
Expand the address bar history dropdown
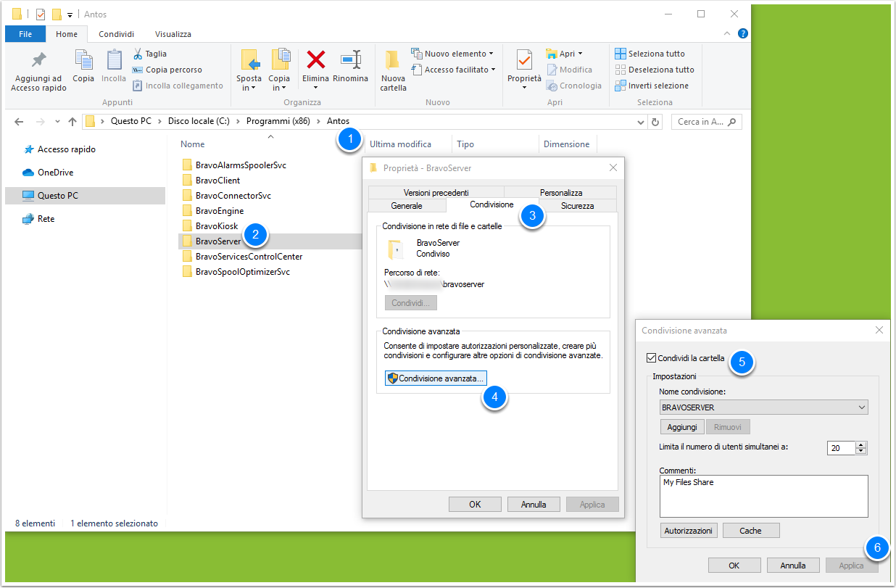pyautogui.click(x=640, y=122)
